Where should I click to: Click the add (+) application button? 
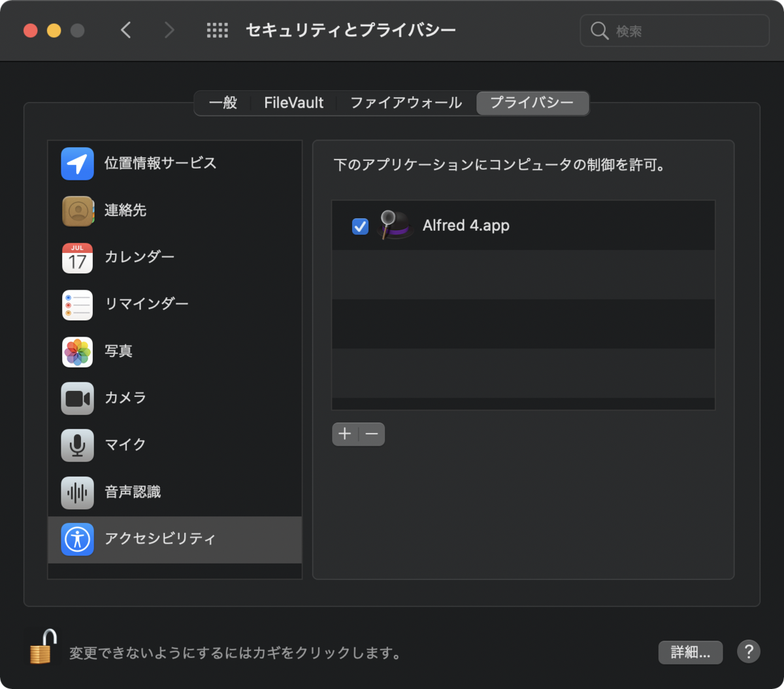tap(345, 433)
